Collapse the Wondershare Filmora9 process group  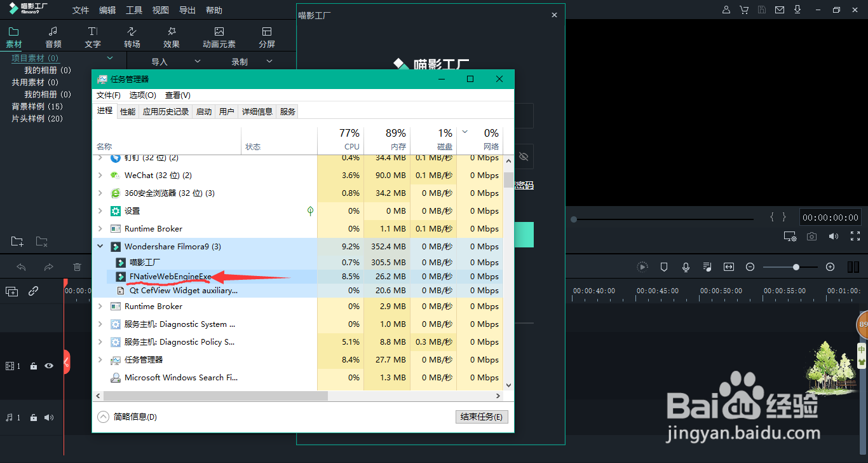coord(100,246)
